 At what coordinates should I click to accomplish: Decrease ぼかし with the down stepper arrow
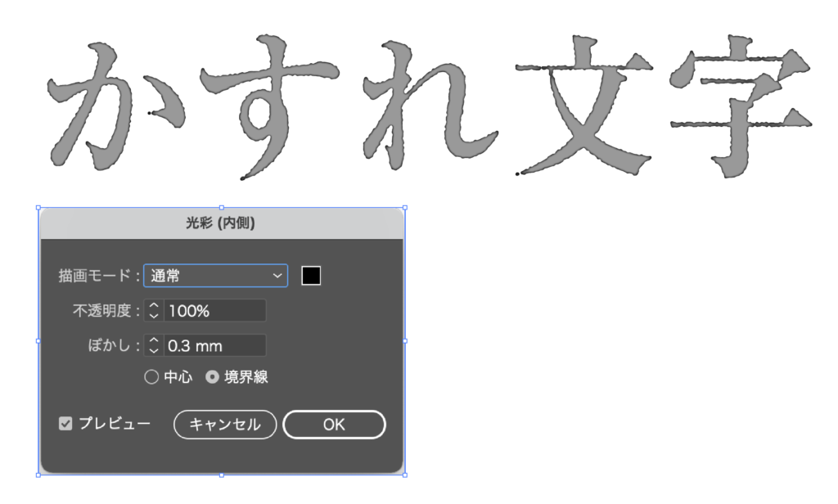point(154,351)
